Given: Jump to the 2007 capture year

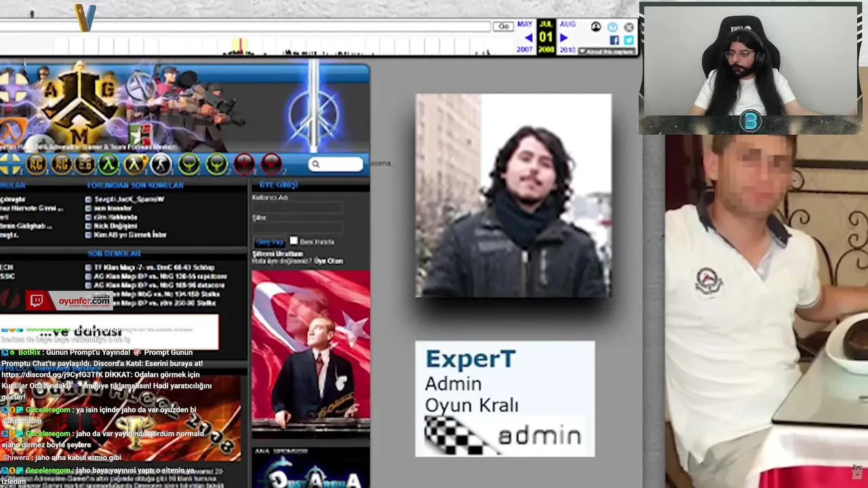Looking at the screenshot, I should point(525,49).
